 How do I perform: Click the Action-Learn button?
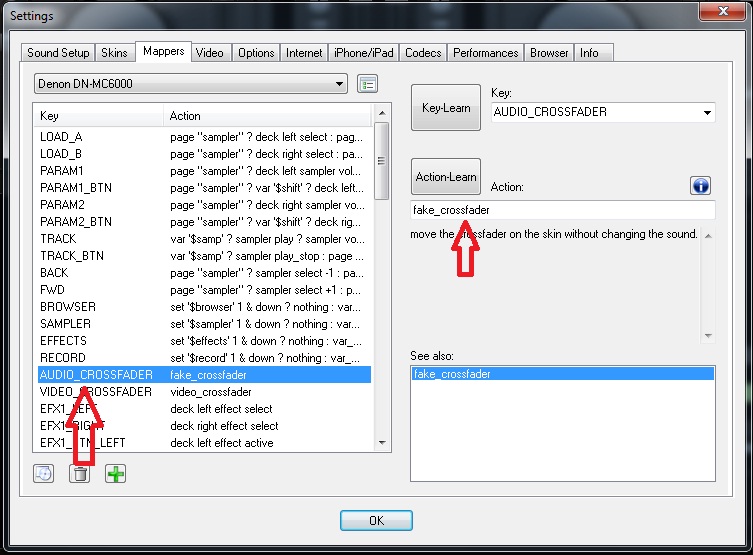coord(446,177)
